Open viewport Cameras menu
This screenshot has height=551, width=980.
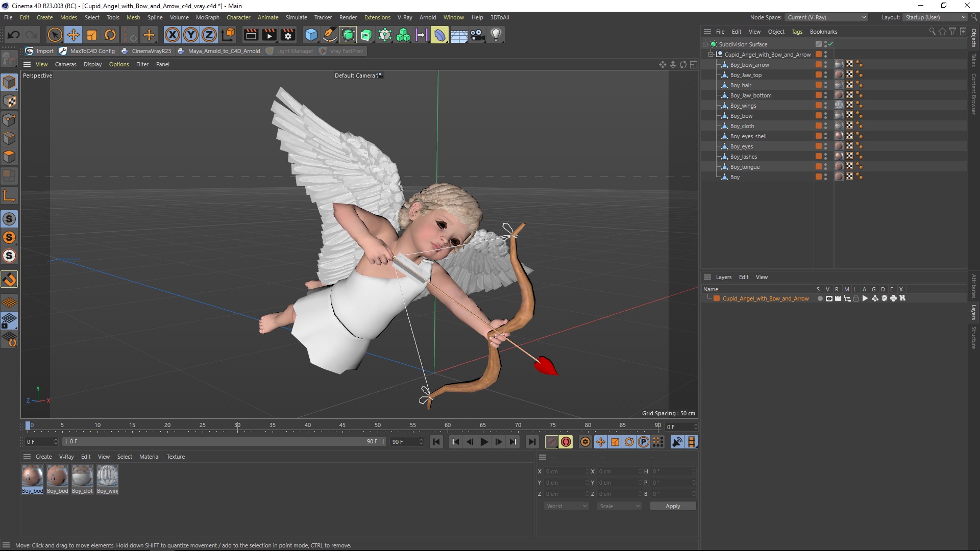(65, 64)
